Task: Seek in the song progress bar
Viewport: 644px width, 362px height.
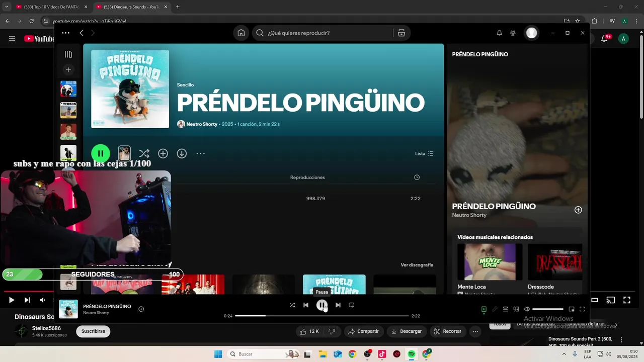Action: click(321, 316)
